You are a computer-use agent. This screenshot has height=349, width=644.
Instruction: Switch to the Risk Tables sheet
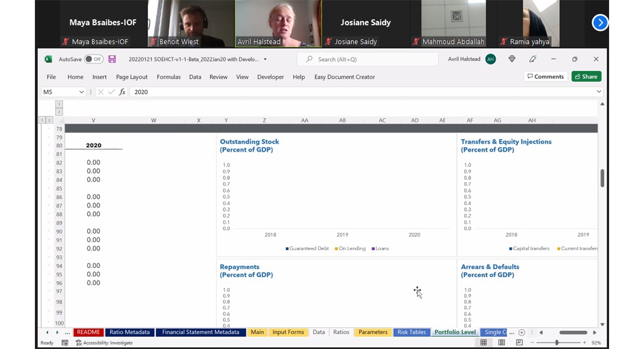click(x=412, y=332)
